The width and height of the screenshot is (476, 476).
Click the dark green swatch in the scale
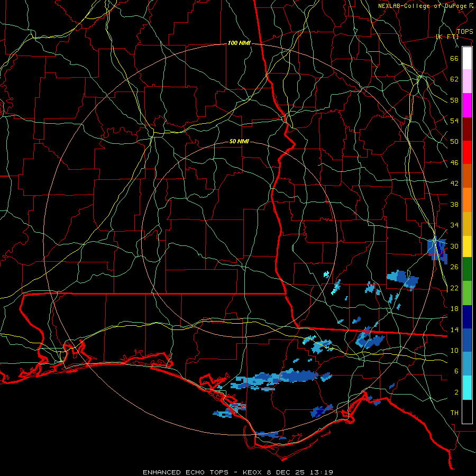click(467, 269)
